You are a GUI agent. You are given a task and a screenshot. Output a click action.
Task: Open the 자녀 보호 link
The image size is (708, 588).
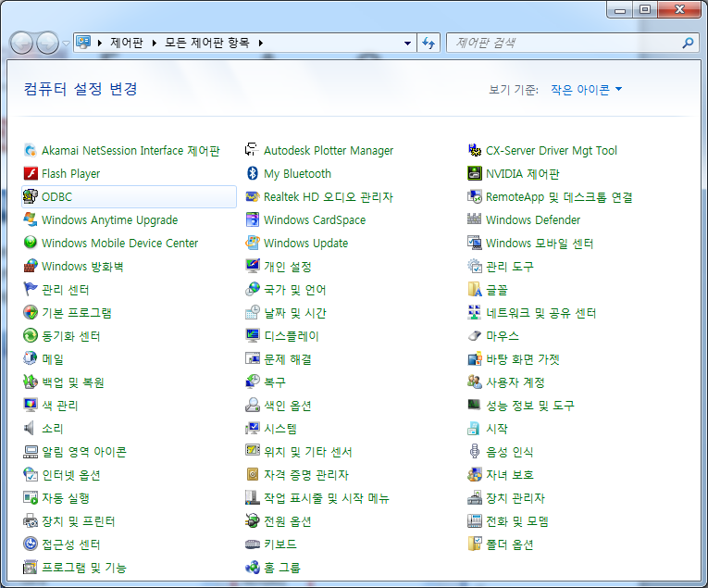click(510, 475)
